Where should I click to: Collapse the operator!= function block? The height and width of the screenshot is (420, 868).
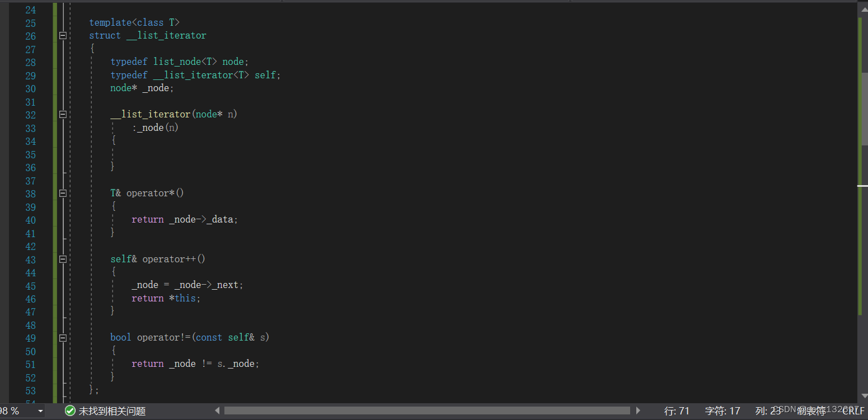coord(63,338)
